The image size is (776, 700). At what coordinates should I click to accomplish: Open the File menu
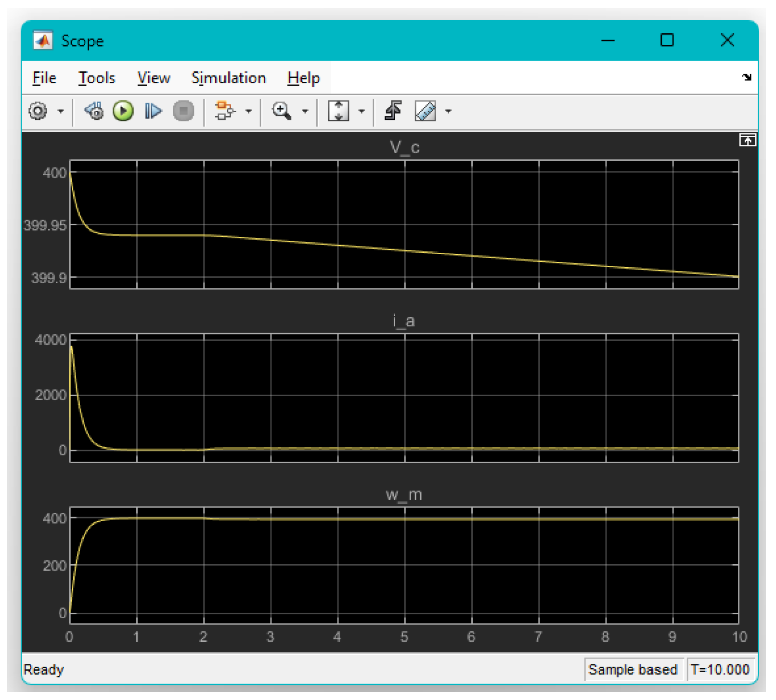[x=44, y=78]
